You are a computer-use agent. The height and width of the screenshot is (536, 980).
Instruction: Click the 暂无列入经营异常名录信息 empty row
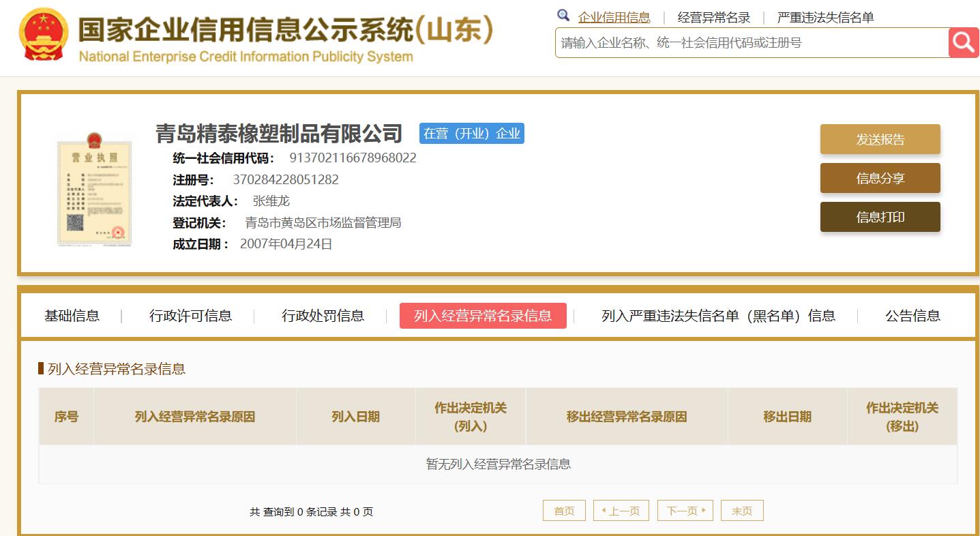(498, 464)
